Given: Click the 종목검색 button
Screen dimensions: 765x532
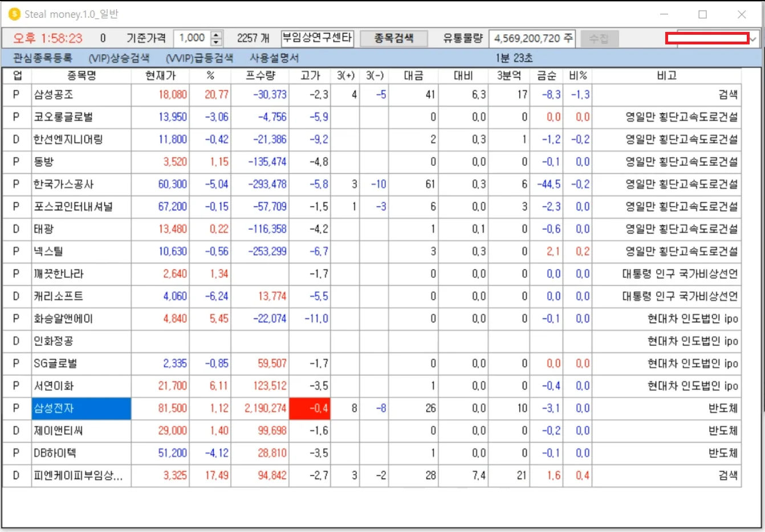Looking at the screenshot, I should pos(394,38).
